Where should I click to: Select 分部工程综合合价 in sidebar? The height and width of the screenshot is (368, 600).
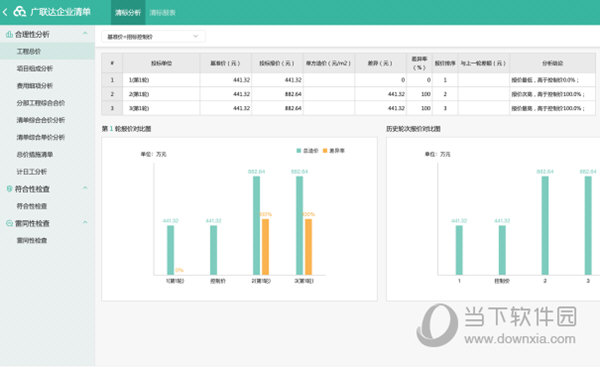click(x=41, y=103)
